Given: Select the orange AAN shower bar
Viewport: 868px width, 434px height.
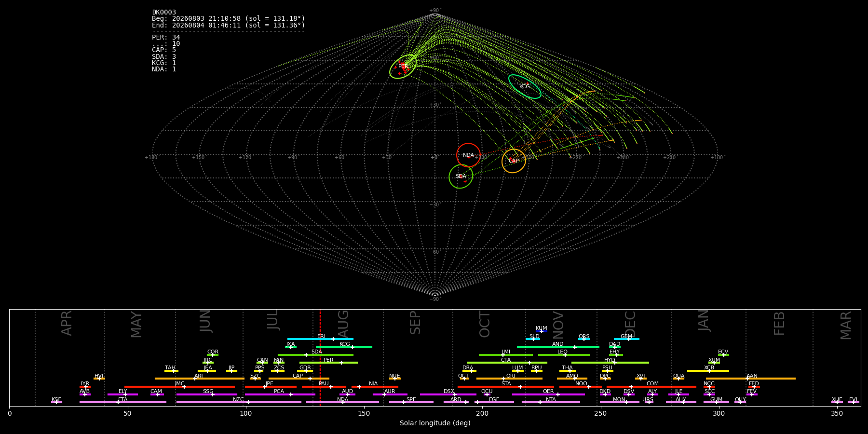Looking at the screenshot, I should (x=751, y=379).
